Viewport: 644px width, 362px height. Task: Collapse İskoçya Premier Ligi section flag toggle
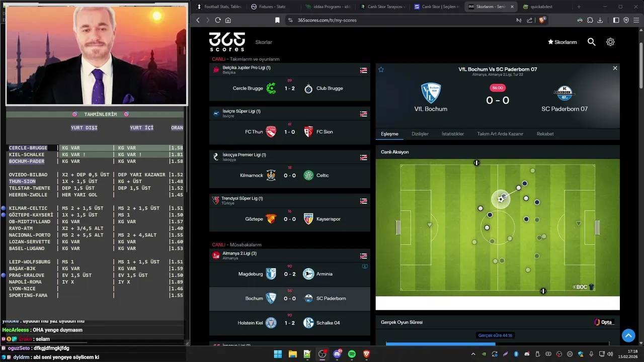[363, 157]
